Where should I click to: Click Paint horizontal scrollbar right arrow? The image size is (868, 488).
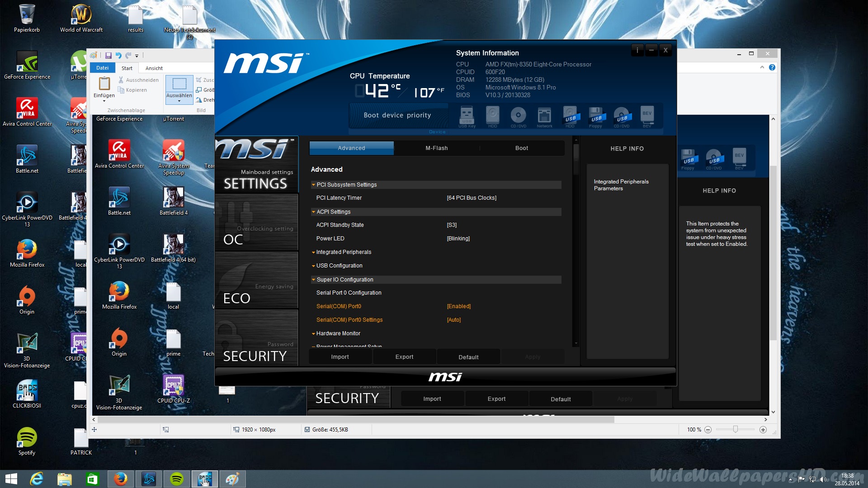click(x=766, y=420)
